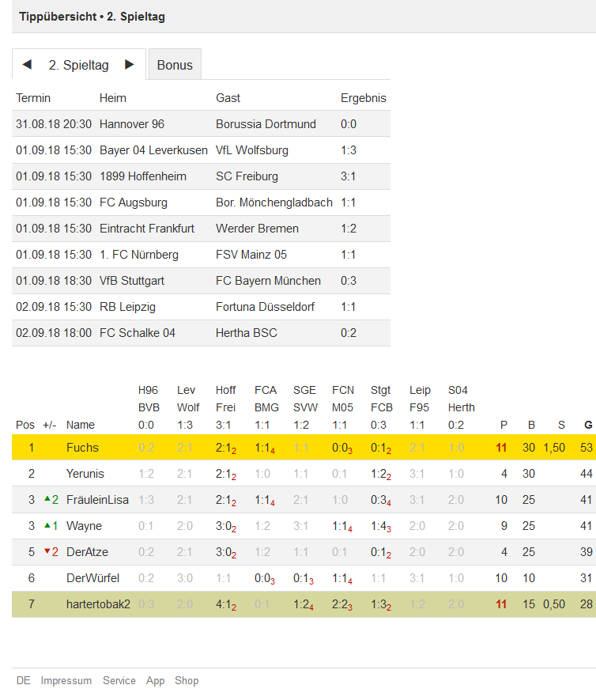Open player DerWürfel profile
Image resolution: width=596 pixels, height=700 pixels.
pos(92,578)
